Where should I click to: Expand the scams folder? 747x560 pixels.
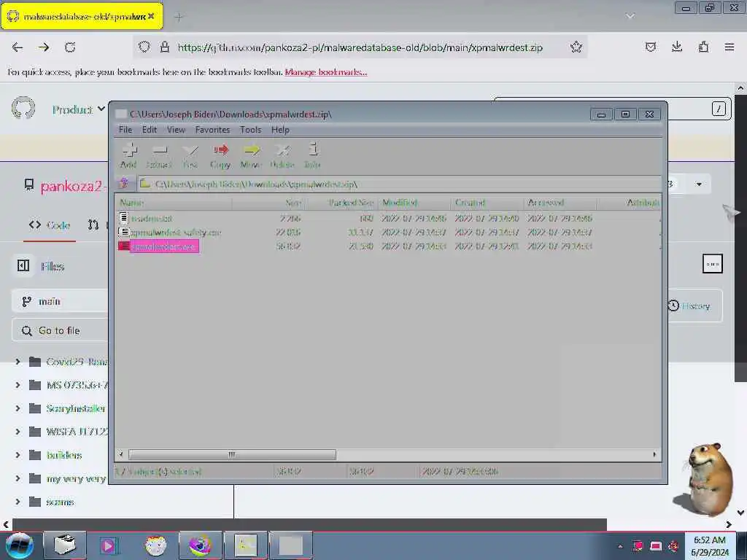pos(18,502)
